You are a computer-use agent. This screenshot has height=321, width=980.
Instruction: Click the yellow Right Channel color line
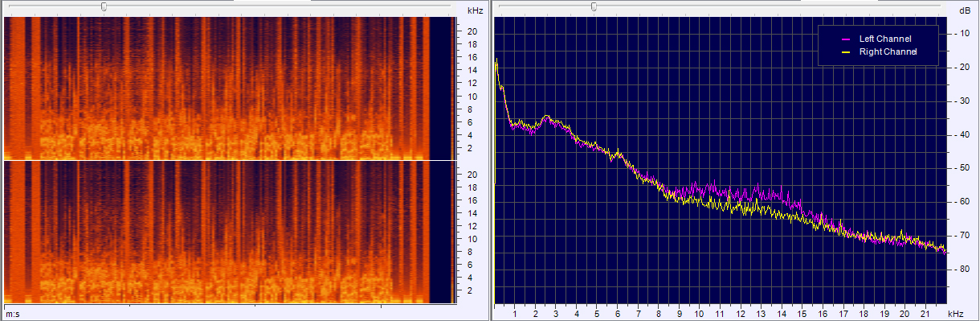pyautogui.click(x=845, y=52)
